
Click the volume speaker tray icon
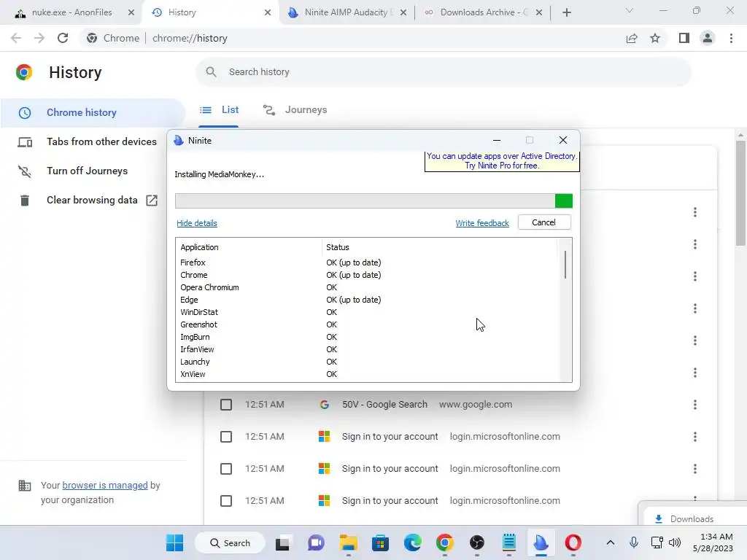pyautogui.click(x=675, y=542)
